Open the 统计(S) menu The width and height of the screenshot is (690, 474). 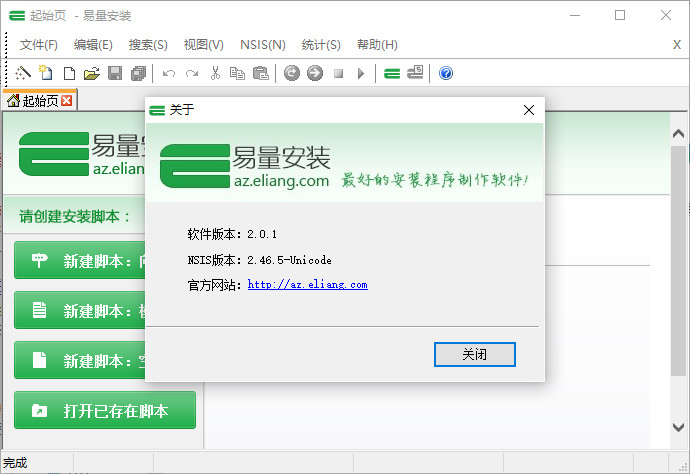(321, 45)
